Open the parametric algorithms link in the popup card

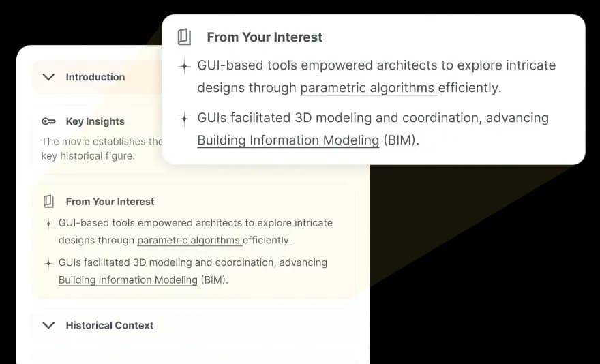[x=368, y=88]
